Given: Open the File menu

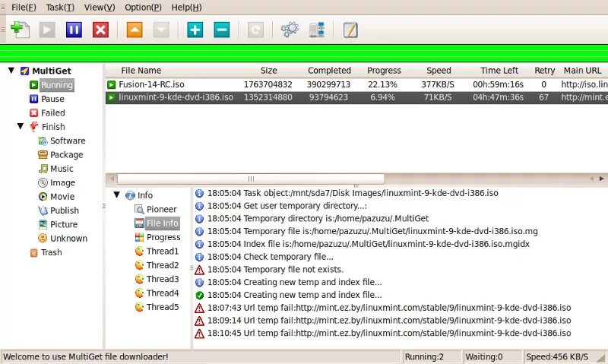Looking at the screenshot, I should tap(24, 8).
